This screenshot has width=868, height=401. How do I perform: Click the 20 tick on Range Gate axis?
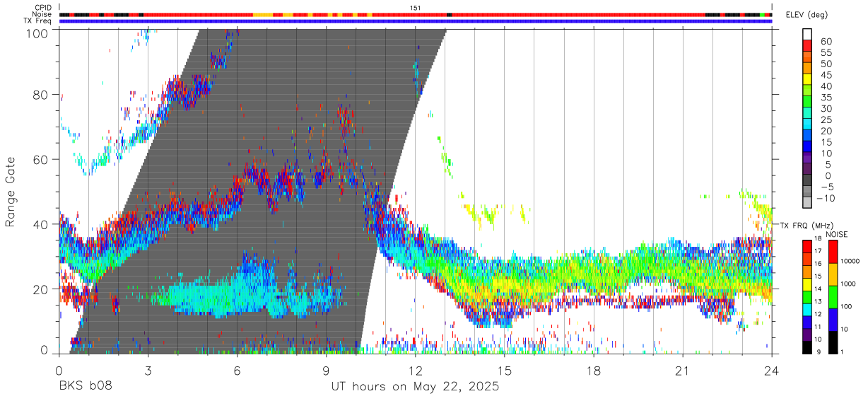(x=42, y=289)
